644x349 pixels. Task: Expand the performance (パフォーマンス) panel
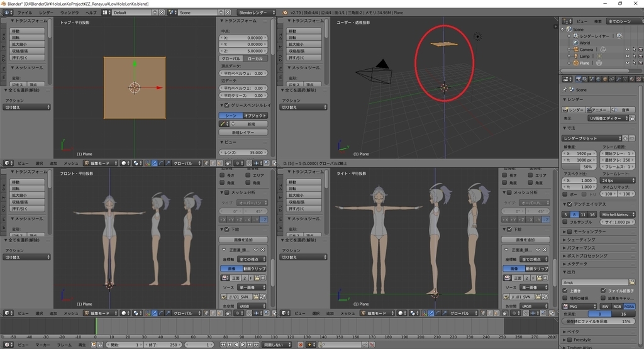tap(581, 248)
